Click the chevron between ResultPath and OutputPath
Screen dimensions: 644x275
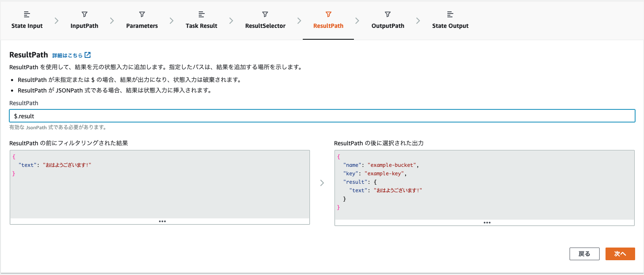(x=358, y=20)
